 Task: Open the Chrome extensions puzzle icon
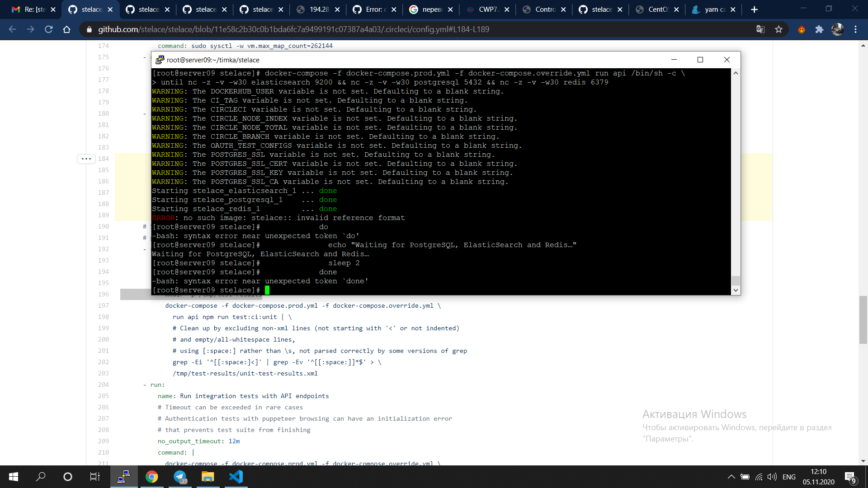(x=820, y=29)
